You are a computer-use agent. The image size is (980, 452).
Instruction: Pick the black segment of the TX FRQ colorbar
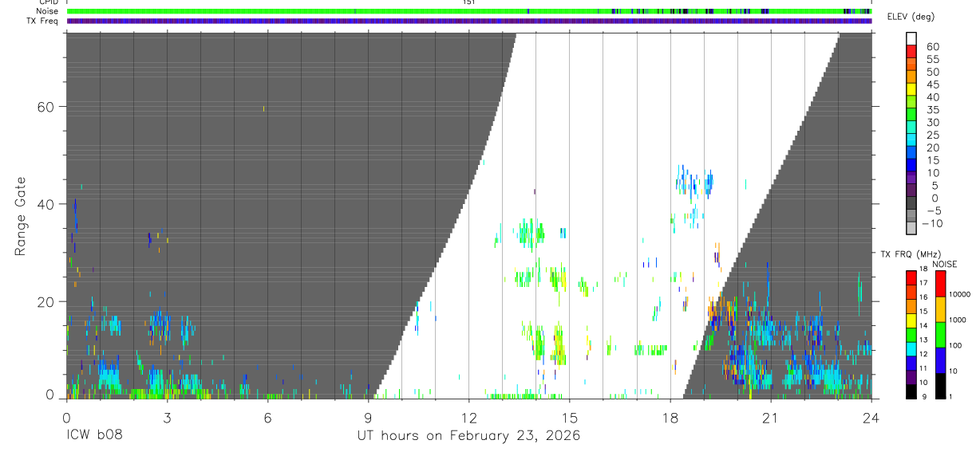tap(911, 391)
